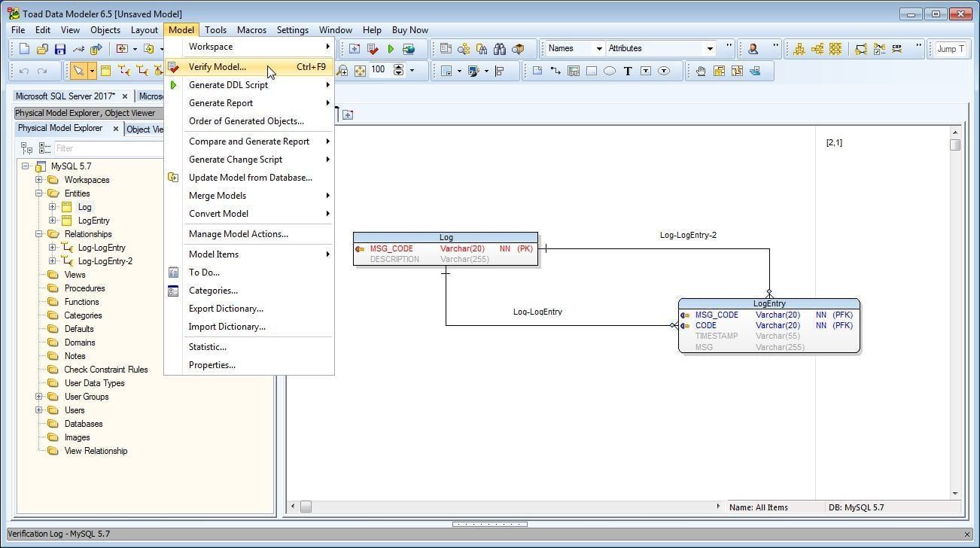Click the brown box icon after binoculars

tap(518, 49)
